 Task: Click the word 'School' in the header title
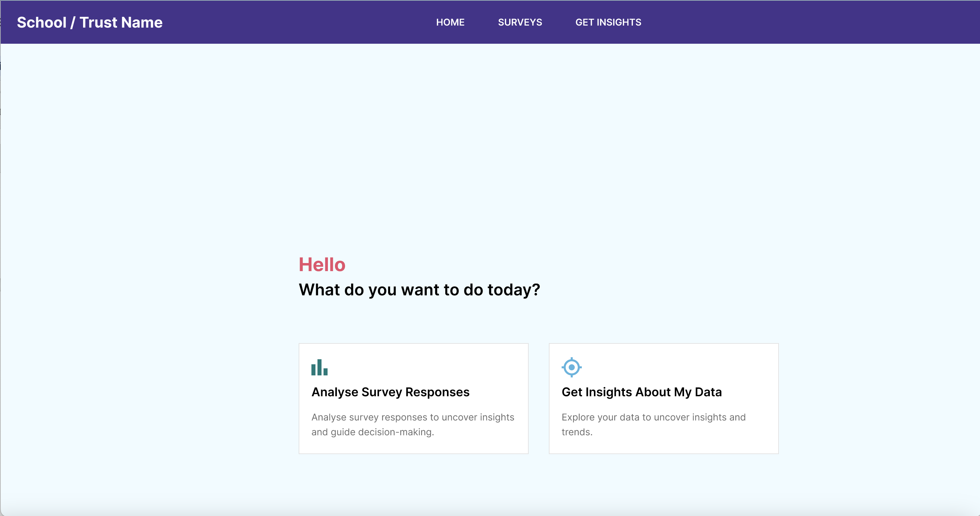coord(42,23)
